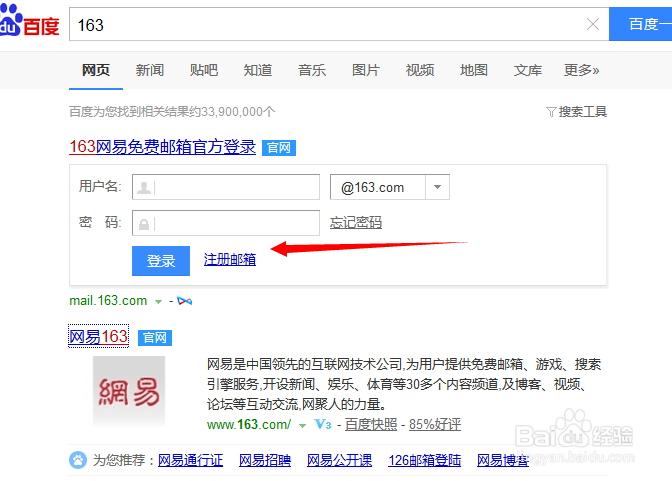The height and width of the screenshot is (481, 672).
Task: Click the 網易 logo thumbnail
Action: coord(129,391)
